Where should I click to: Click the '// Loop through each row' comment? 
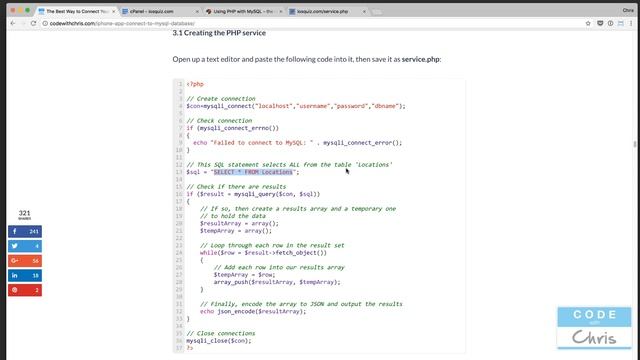click(272, 246)
